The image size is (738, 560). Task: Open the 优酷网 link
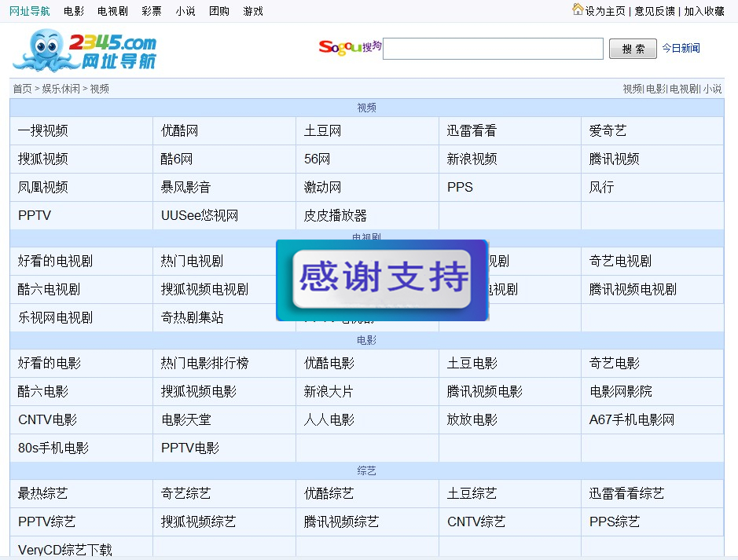coord(179,130)
